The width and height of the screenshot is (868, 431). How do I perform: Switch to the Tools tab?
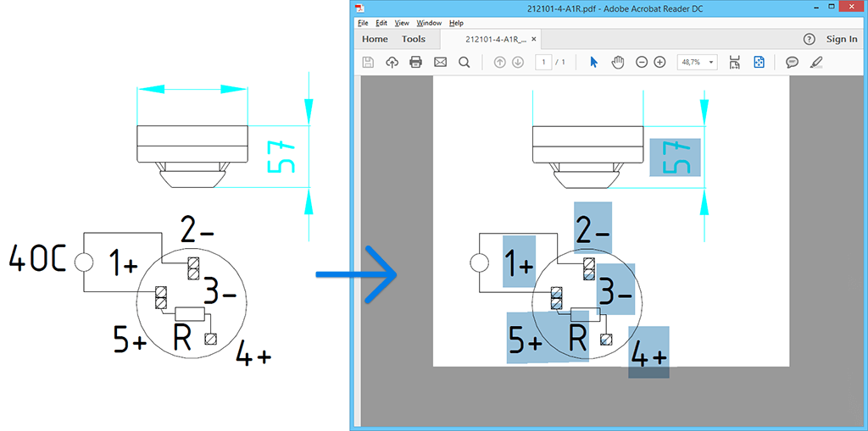coord(414,39)
